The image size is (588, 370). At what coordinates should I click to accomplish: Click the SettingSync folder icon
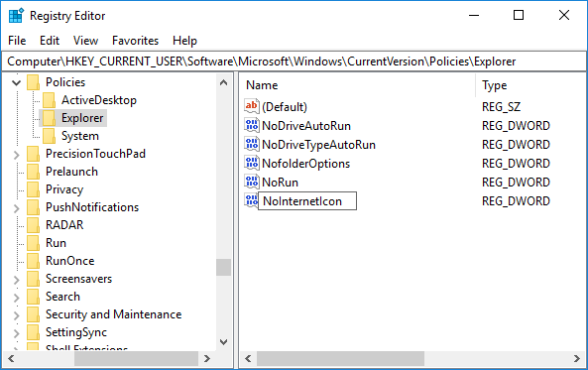[33, 332]
